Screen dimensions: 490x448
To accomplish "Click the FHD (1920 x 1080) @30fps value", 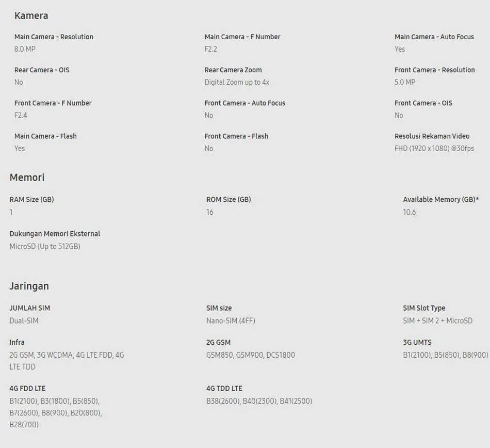I will 434,149.
